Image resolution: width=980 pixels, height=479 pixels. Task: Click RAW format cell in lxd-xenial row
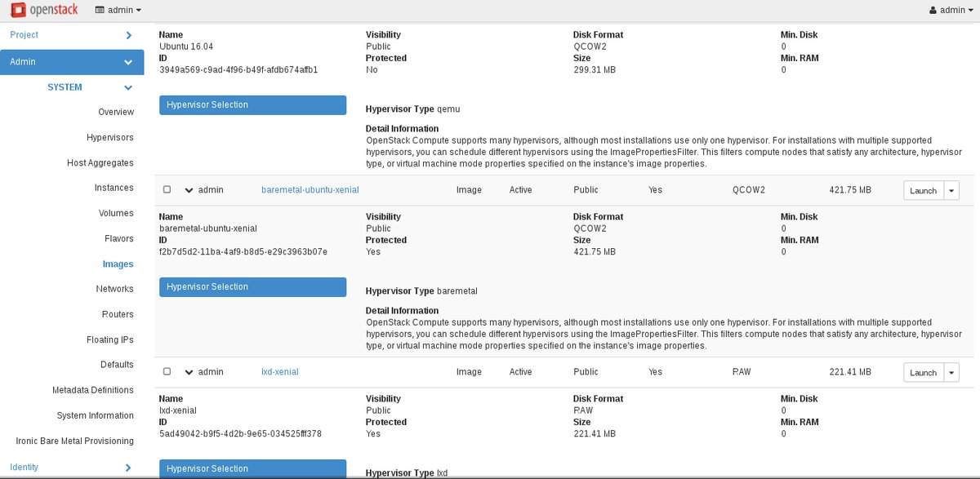pyautogui.click(x=742, y=372)
